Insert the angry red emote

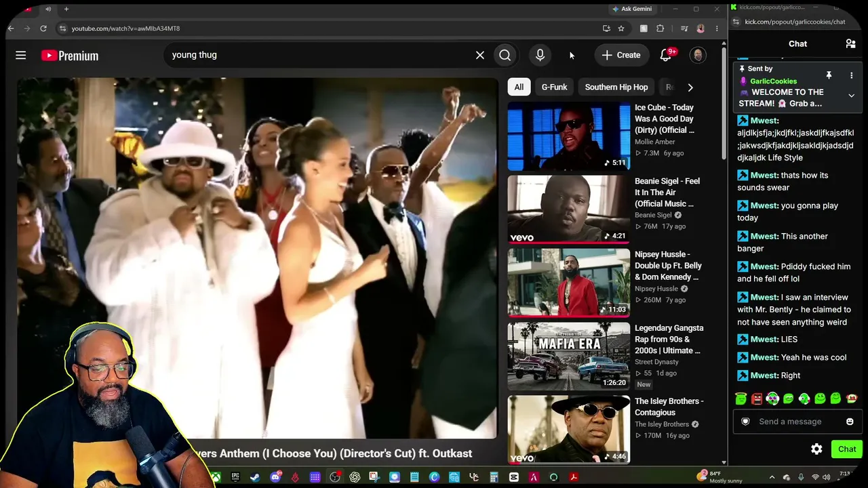coord(757,399)
